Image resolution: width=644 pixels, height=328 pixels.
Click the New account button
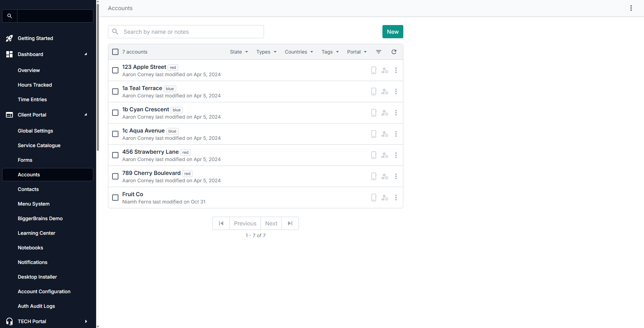click(393, 32)
